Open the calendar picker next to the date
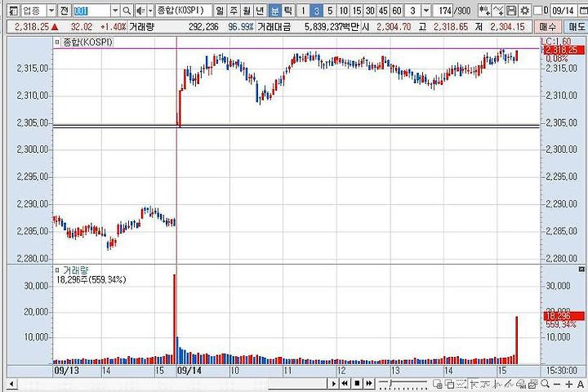The height and width of the screenshot is (392, 588). point(583,11)
